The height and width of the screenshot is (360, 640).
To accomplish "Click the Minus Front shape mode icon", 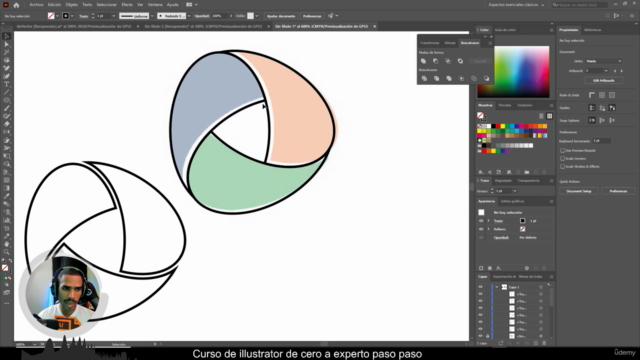I will point(436,61).
